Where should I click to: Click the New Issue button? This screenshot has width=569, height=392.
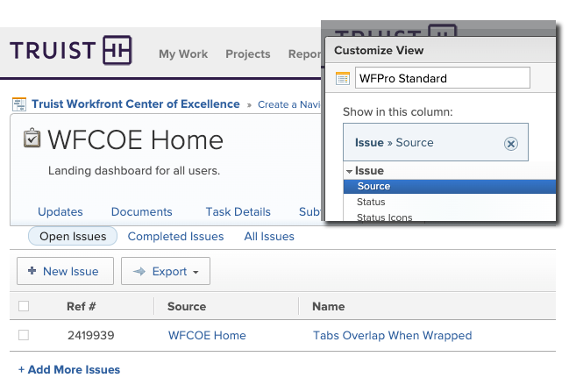click(x=64, y=272)
